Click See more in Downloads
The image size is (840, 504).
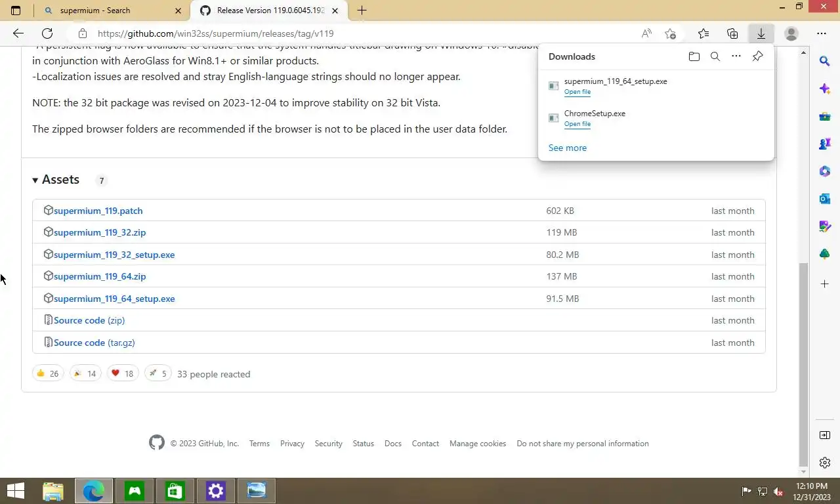568,148
